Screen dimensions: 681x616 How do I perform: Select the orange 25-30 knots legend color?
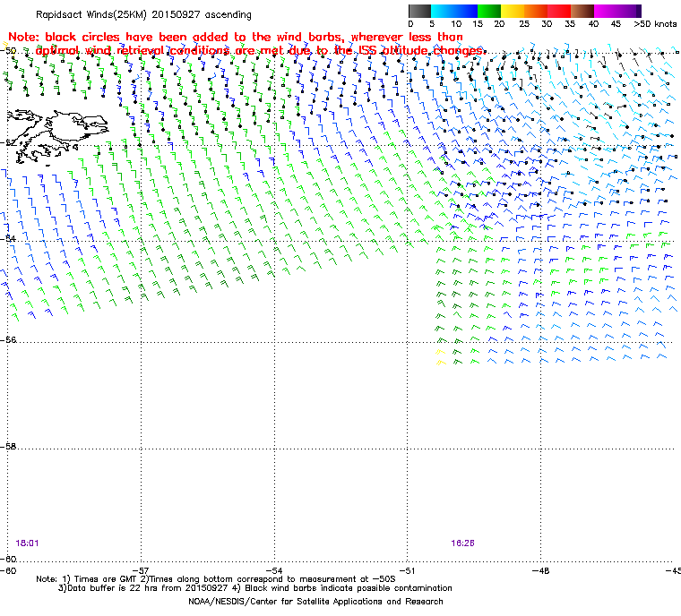pos(536,11)
